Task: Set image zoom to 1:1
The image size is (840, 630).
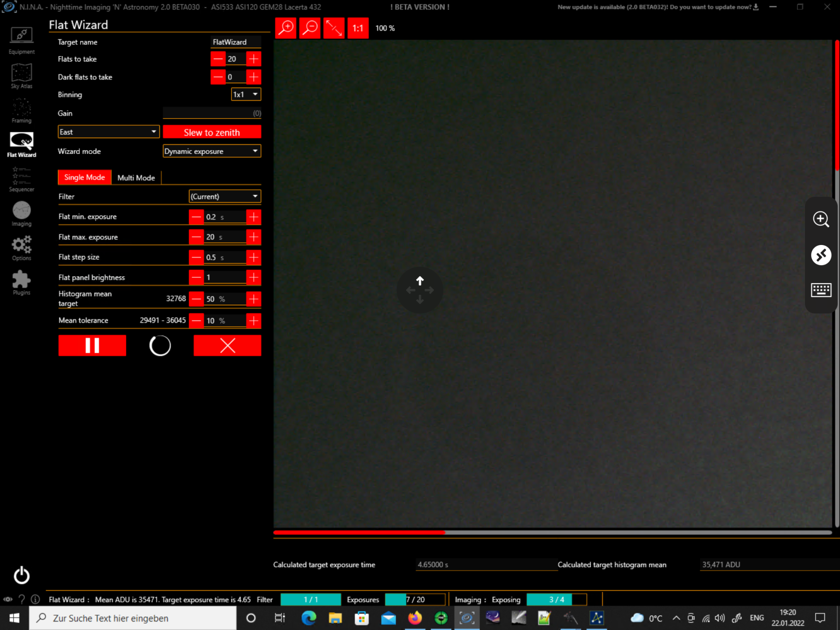Action: [358, 28]
